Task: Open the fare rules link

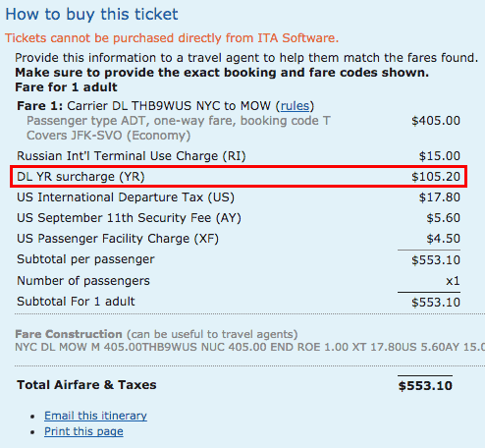Action: (x=295, y=106)
